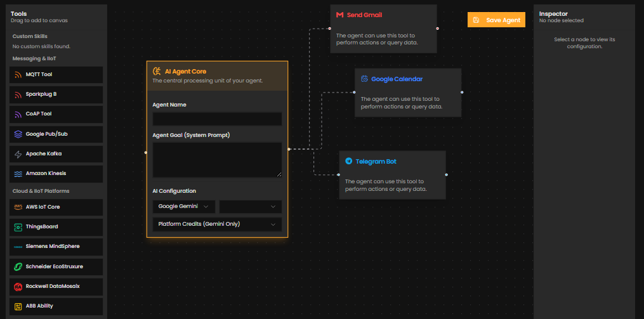644x319 pixels.
Task: Click the Agent Goal system prompt textarea
Action: 217,160
